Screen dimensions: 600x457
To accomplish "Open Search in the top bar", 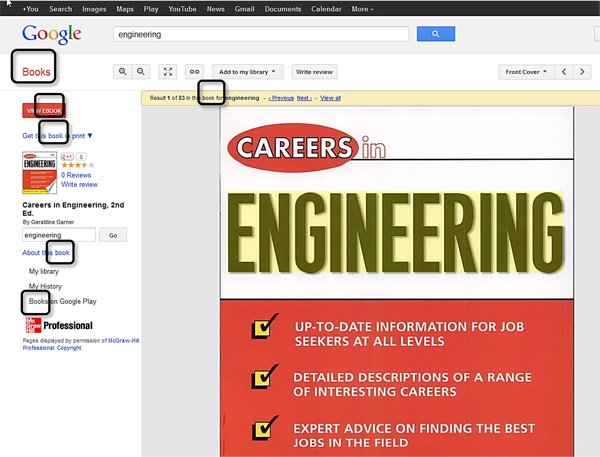I will tap(60, 9).
